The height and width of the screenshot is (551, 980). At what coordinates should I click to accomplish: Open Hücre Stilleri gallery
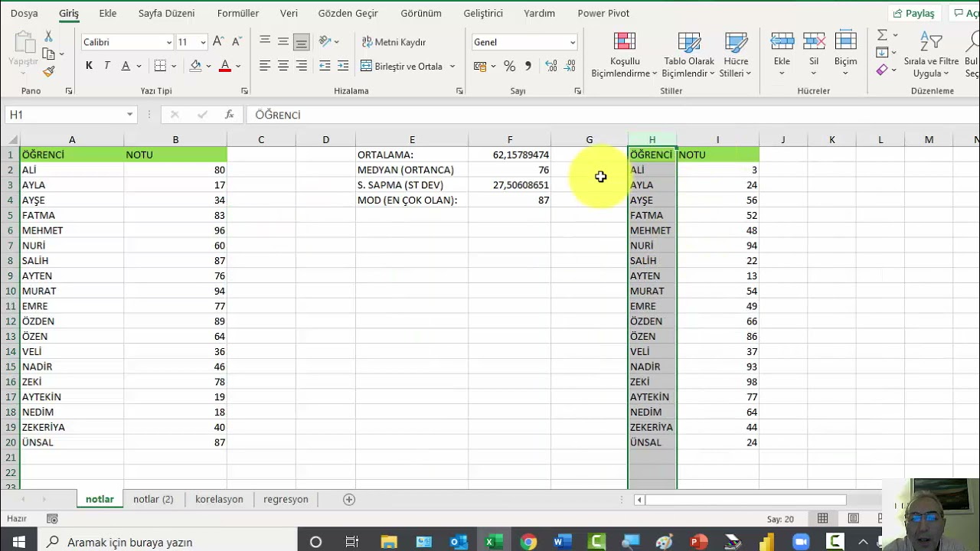(736, 55)
